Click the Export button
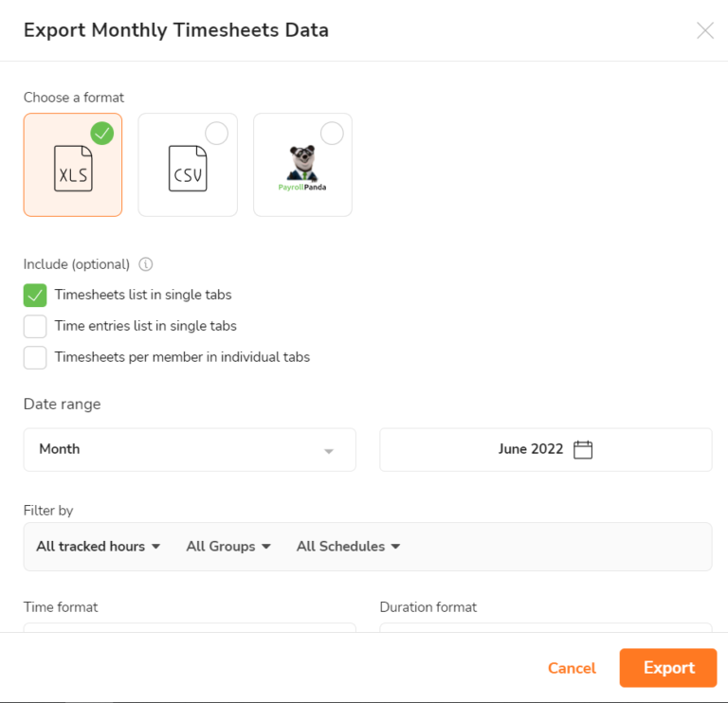The image size is (728, 703). (668, 668)
